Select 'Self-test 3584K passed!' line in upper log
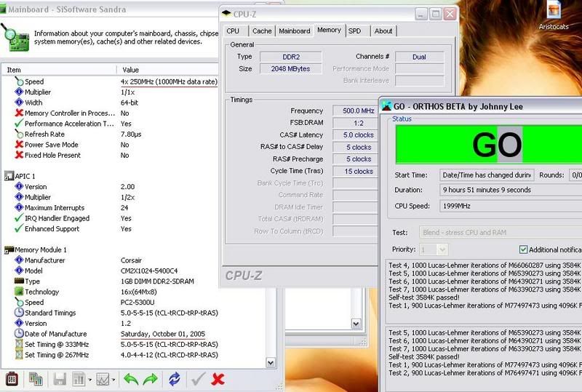Screen dimensions: 582x392 click(424, 297)
